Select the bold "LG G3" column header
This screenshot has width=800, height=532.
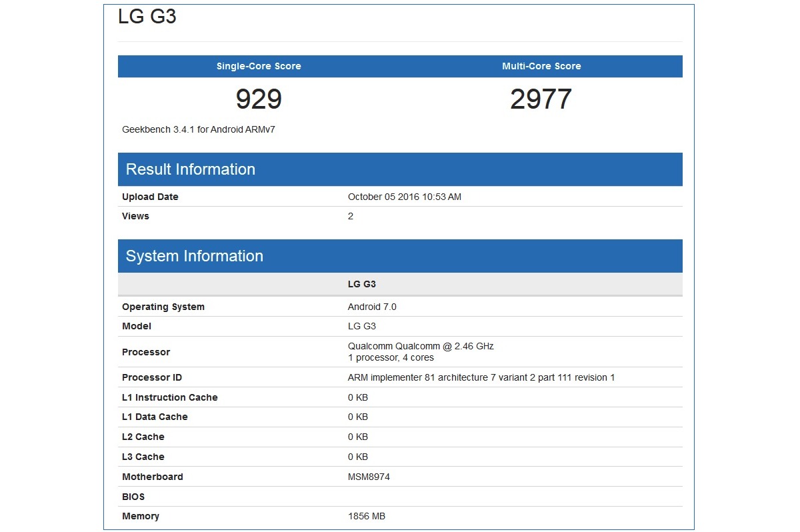(x=362, y=284)
